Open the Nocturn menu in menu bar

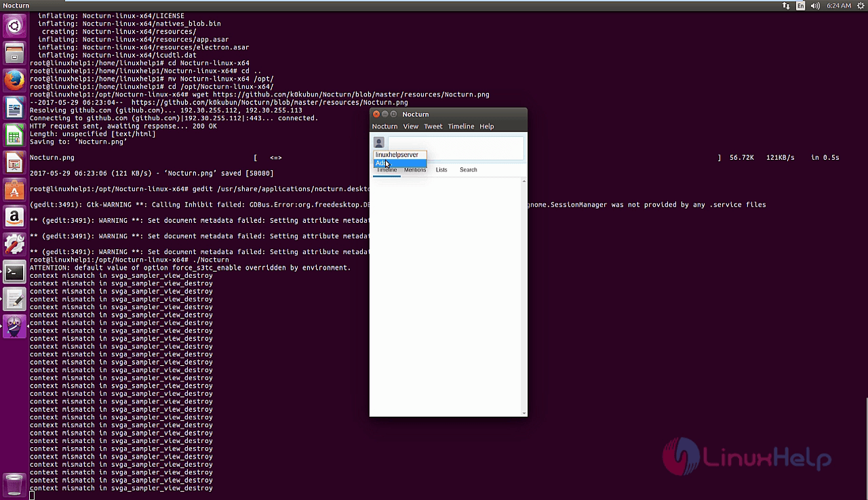point(384,127)
